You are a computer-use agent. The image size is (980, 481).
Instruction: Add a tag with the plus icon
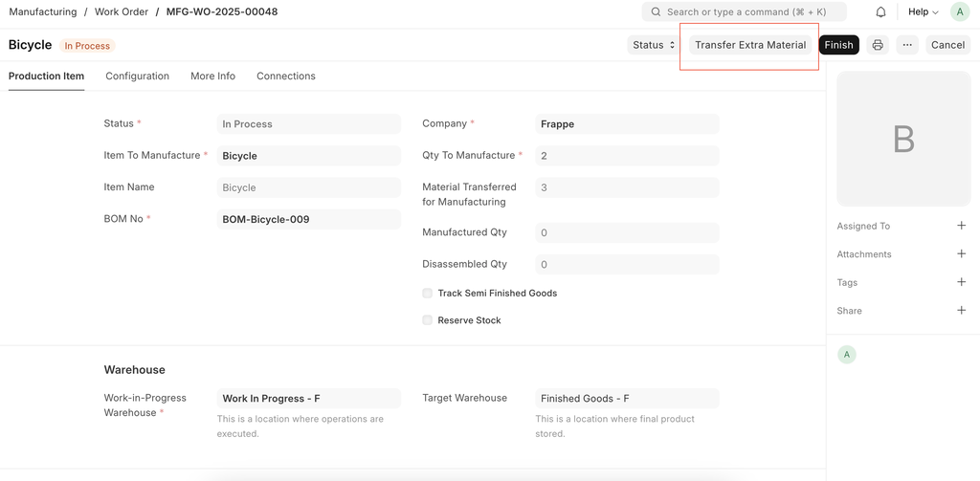[961, 282]
